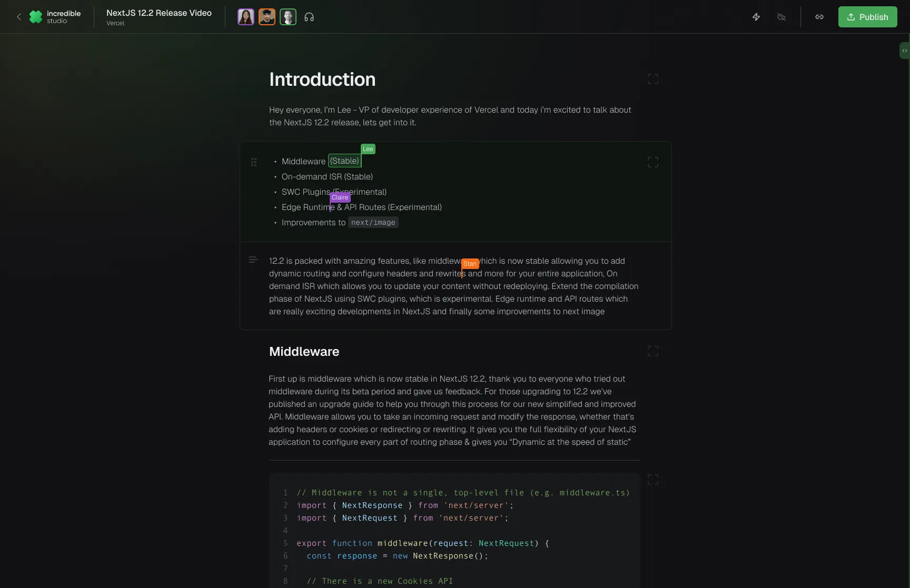Select the first collaborator avatar
The width and height of the screenshot is (910, 588).
coord(246,17)
